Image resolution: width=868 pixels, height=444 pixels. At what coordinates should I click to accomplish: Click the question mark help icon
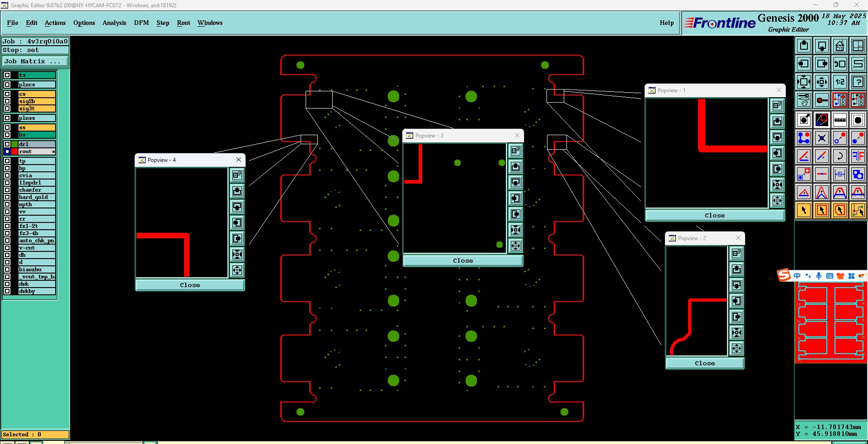858,82
